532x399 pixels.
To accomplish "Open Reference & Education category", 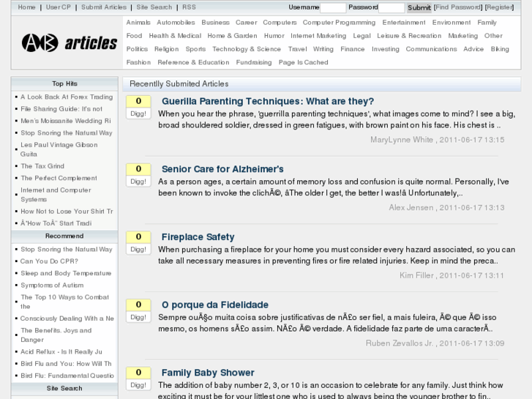I will coord(193,62).
